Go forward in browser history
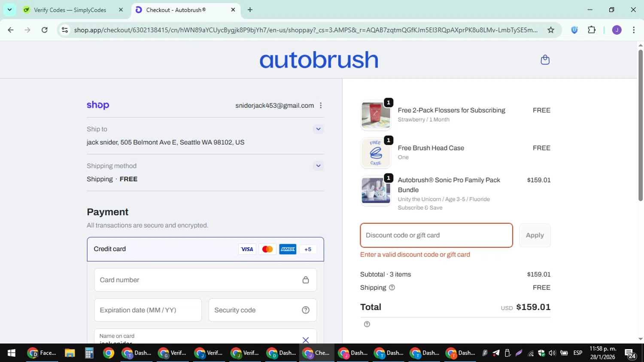The width and height of the screenshot is (644, 362). (x=27, y=30)
